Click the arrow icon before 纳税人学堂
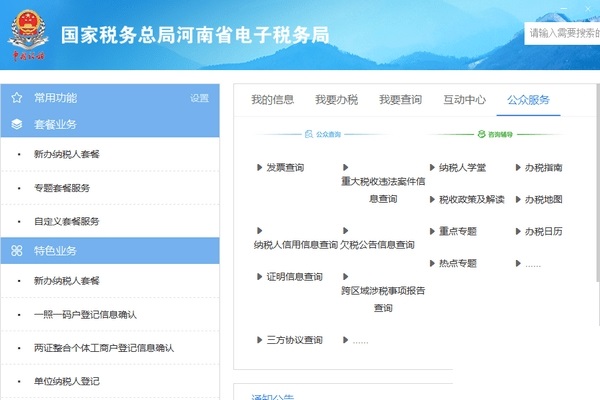Screen dimensions: 600x400 [x=432, y=168]
